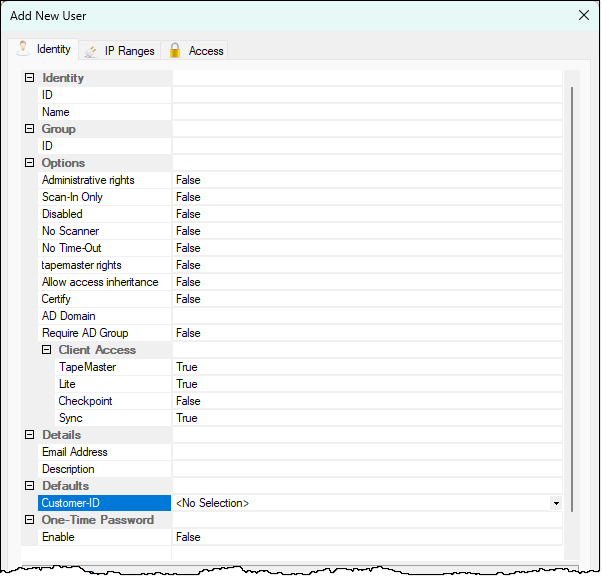
Task: Close the Add New User dialog
Action: [584, 15]
